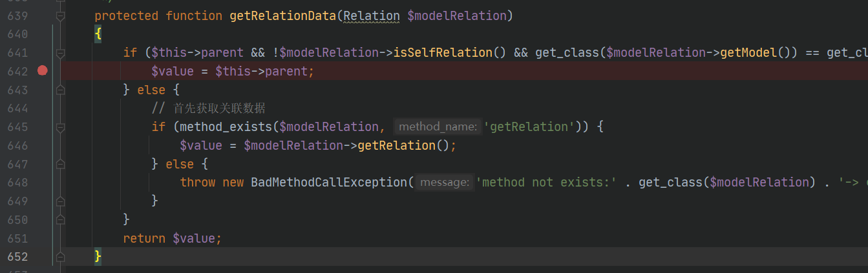Fold the method_exists if block at line 645
The image size is (868, 273).
tap(60, 127)
